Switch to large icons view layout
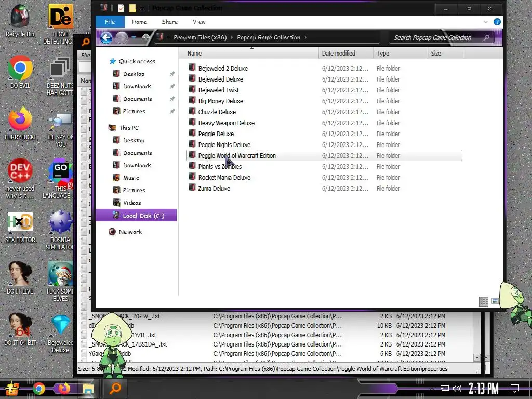 [x=495, y=301]
